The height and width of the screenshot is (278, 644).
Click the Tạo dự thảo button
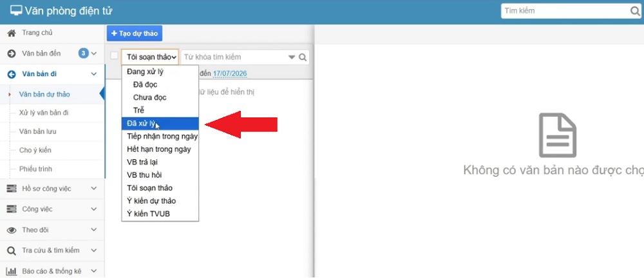(x=135, y=34)
